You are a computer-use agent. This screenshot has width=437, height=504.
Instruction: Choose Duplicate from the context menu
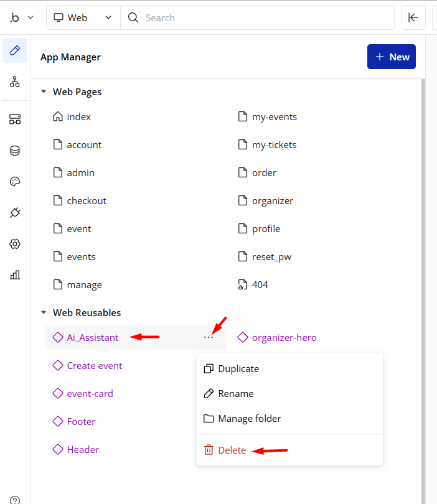(238, 369)
